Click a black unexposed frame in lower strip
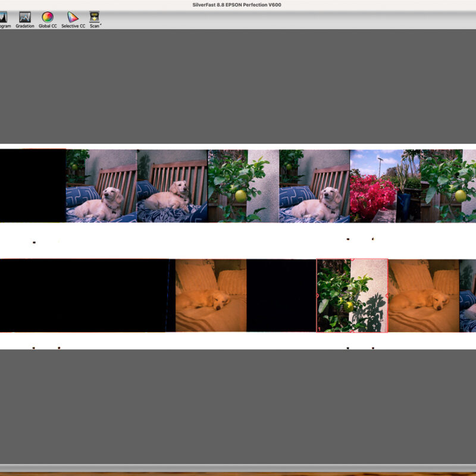Screen dimensions: 476x476 click(x=89, y=296)
